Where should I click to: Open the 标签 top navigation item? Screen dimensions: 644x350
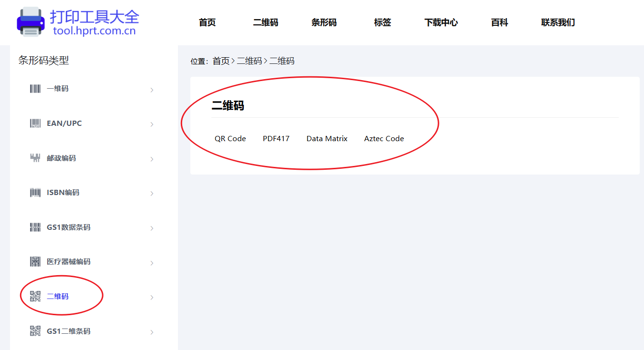(x=383, y=22)
